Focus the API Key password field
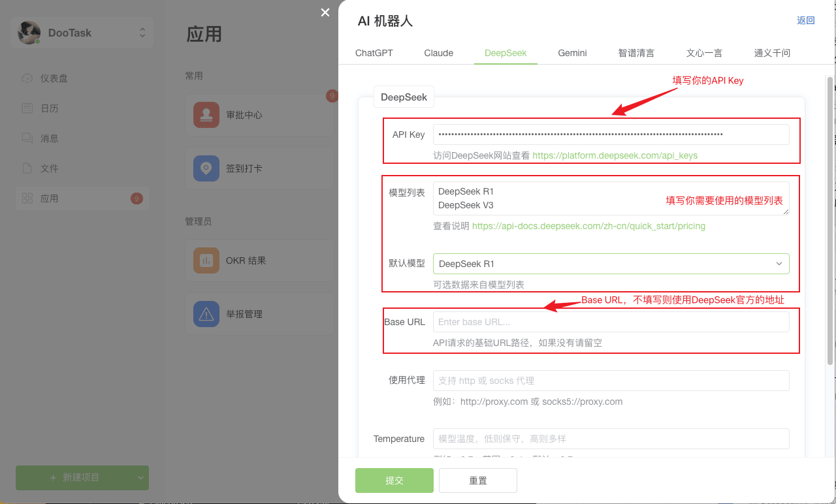 click(x=611, y=134)
